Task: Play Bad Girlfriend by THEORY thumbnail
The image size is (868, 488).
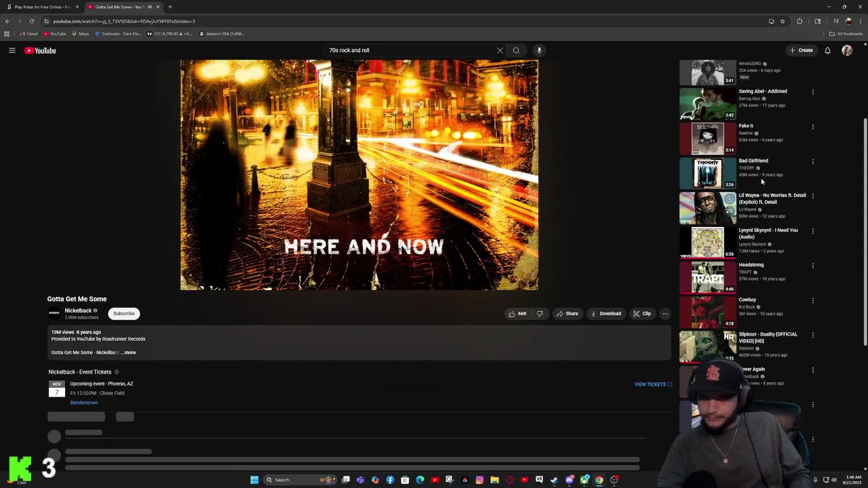Action: coord(707,173)
